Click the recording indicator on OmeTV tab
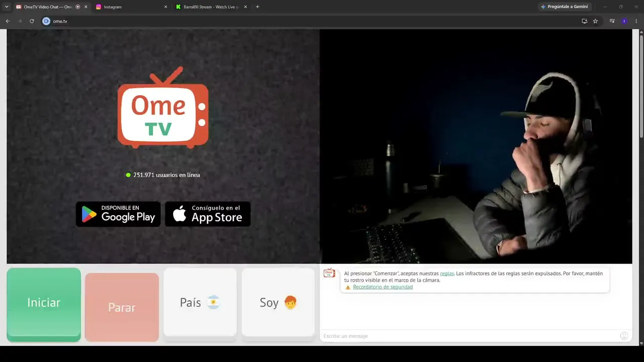Viewport: 644px width, 362px height. (77, 7)
